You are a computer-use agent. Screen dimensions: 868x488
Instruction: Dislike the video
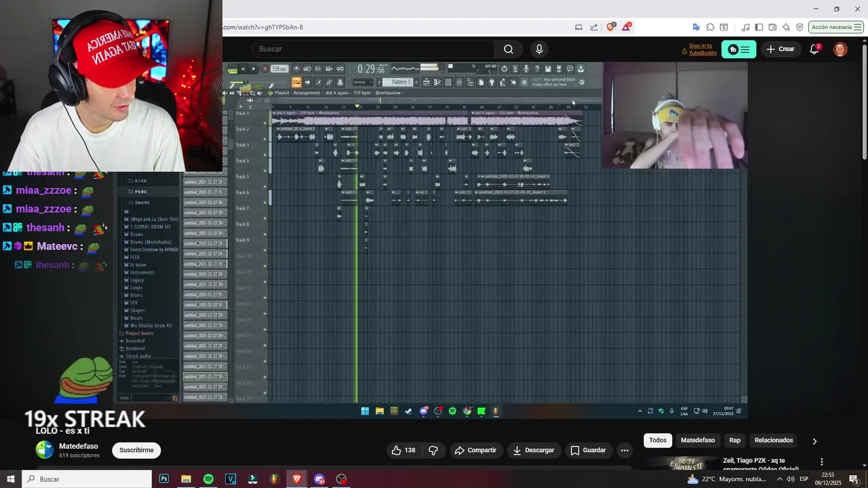tap(433, 450)
